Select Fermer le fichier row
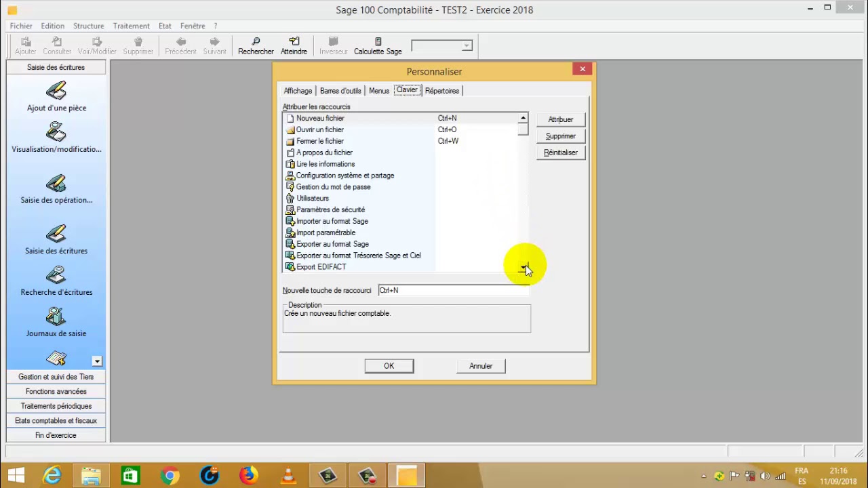 click(x=401, y=141)
